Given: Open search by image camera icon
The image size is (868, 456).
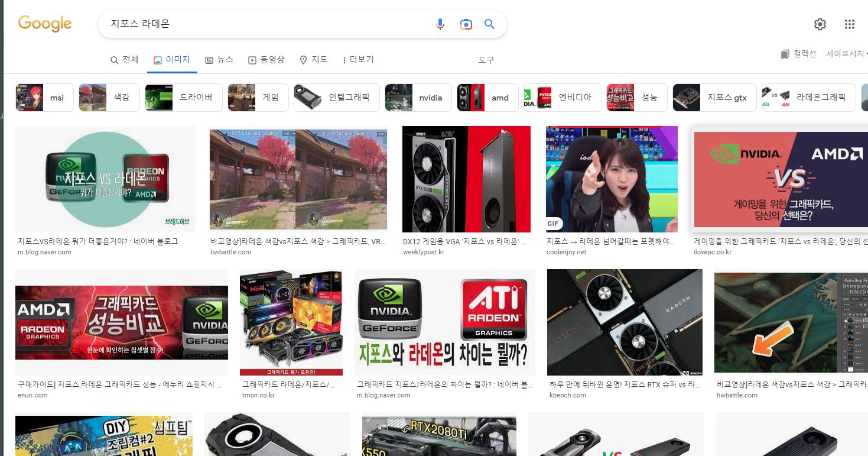Looking at the screenshot, I should (466, 24).
